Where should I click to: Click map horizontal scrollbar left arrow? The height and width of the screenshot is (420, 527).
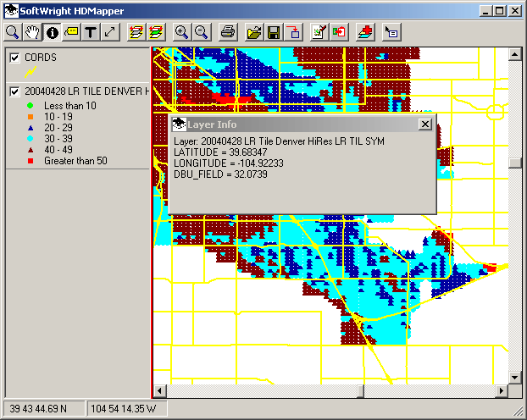(159, 390)
